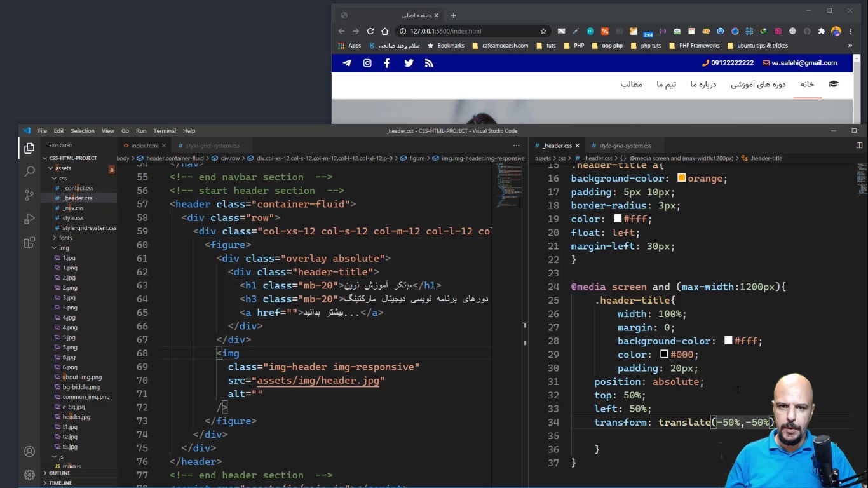The width and height of the screenshot is (868, 488).
Task: Open the more actions ellipsis of left editor
Action: pos(516,146)
